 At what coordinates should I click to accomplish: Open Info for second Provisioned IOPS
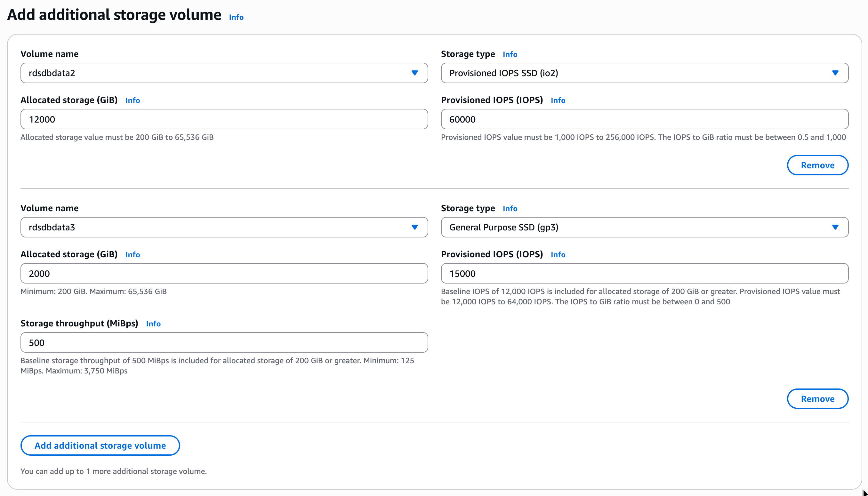click(558, 255)
